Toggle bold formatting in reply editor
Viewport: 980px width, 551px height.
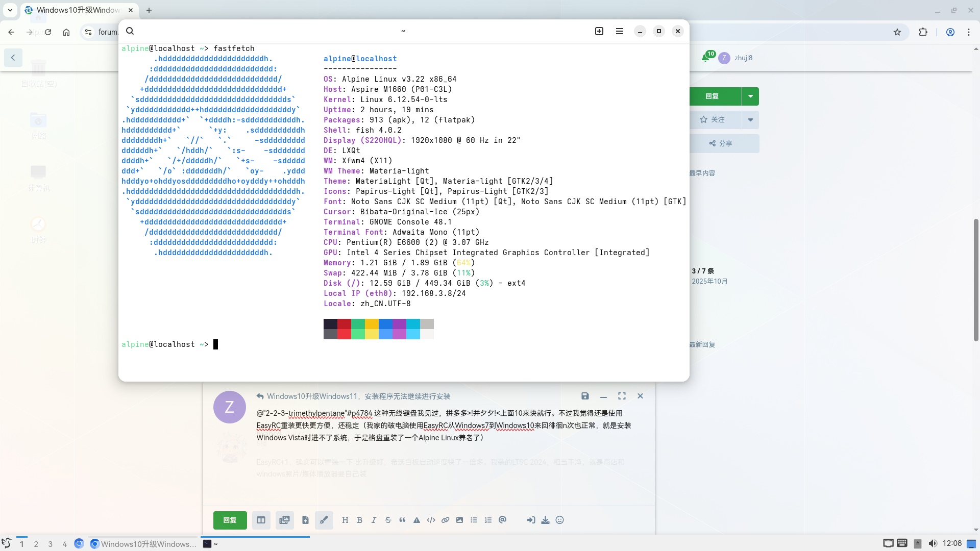click(x=359, y=520)
